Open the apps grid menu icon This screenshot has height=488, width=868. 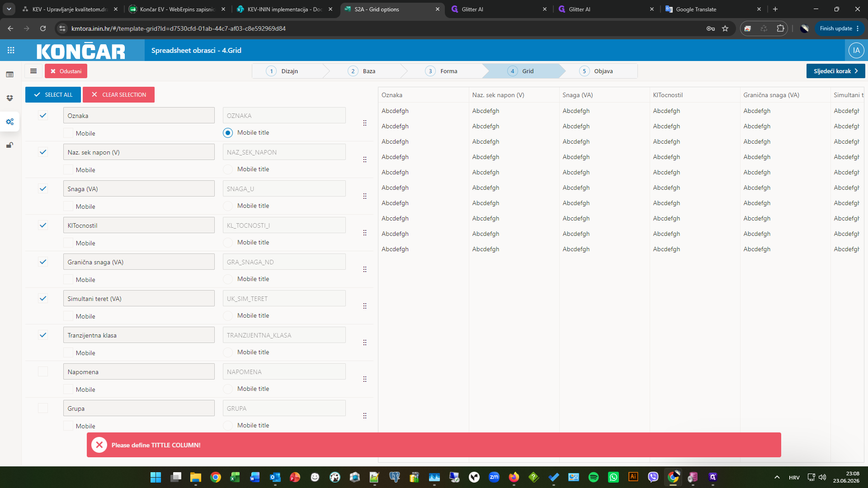click(x=11, y=50)
